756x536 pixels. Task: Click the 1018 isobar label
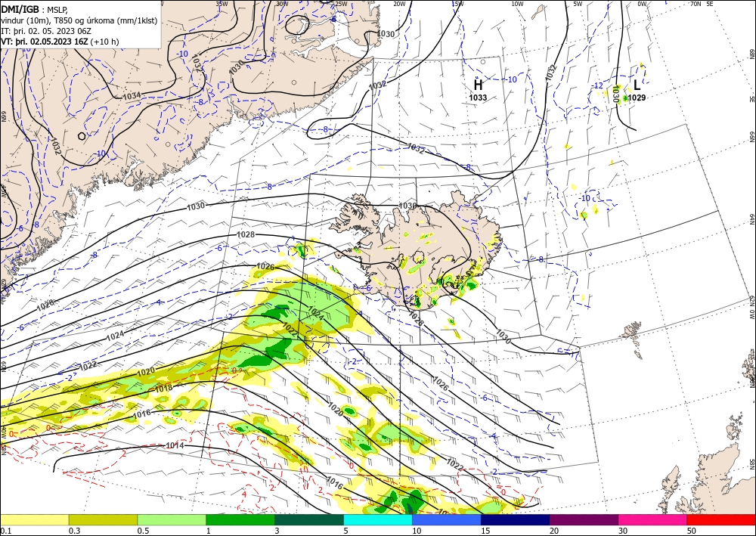pos(163,389)
